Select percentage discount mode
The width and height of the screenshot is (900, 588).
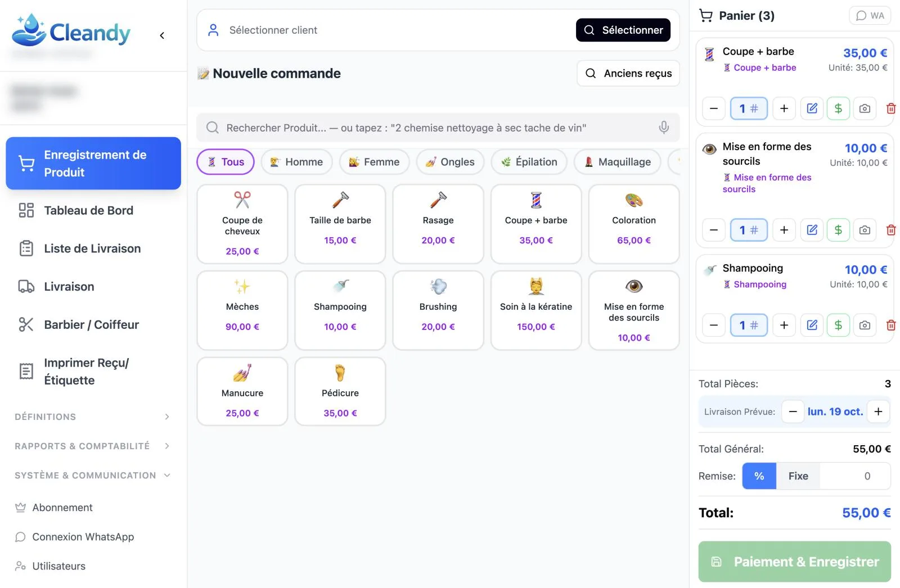coord(759,476)
